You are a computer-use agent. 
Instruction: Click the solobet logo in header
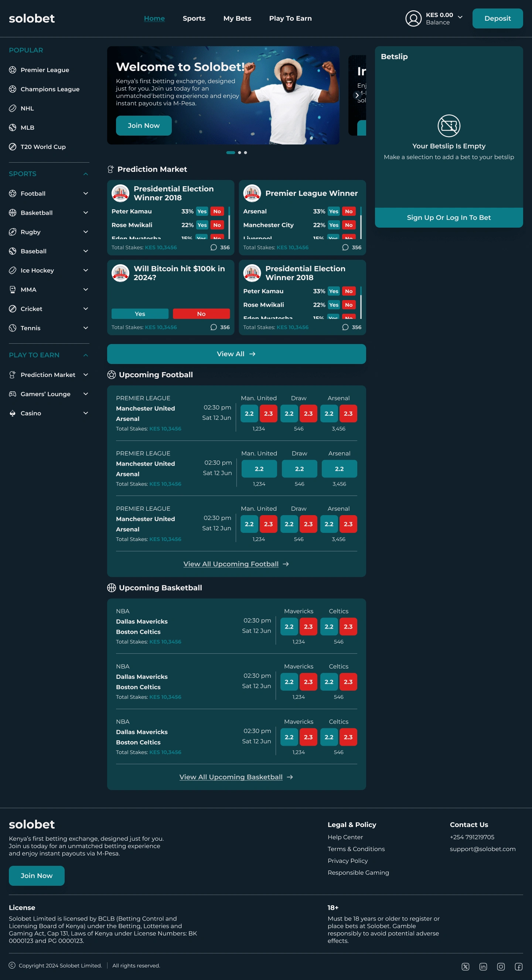pyautogui.click(x=31, y=18)
